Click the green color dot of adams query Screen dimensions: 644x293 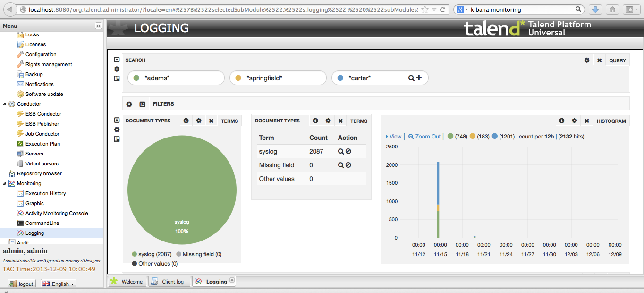[x=136, y=78]
